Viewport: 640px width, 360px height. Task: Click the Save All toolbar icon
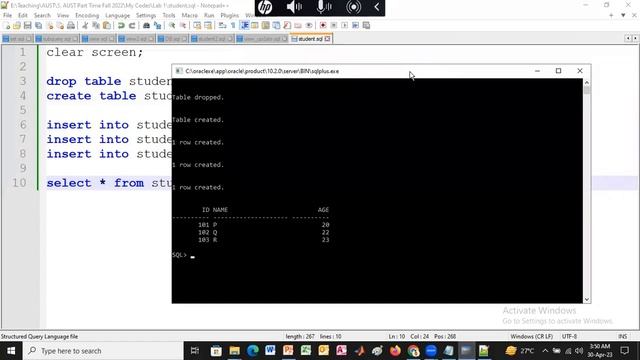coord(38,25)
